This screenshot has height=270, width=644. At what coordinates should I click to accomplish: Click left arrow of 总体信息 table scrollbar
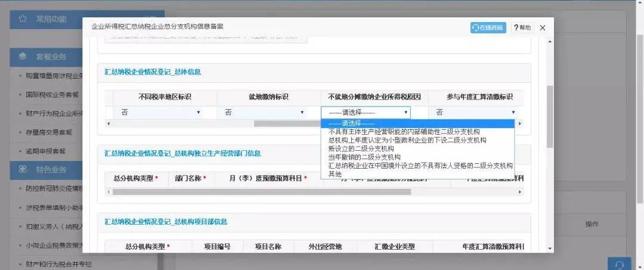click(x=109, y=123)
